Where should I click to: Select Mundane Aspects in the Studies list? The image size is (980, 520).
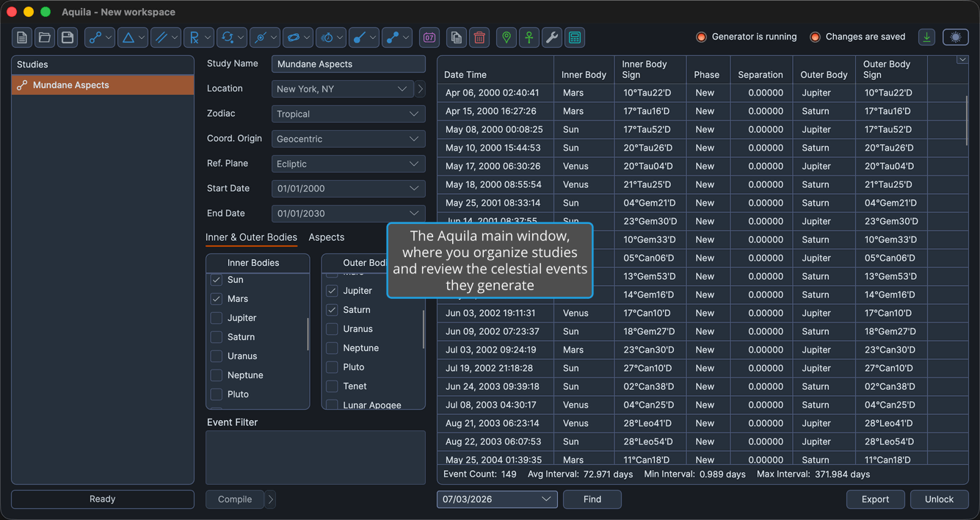103,85
